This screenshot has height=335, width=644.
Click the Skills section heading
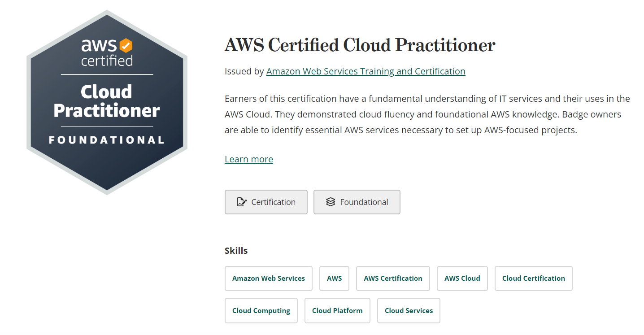coord(236,251)
